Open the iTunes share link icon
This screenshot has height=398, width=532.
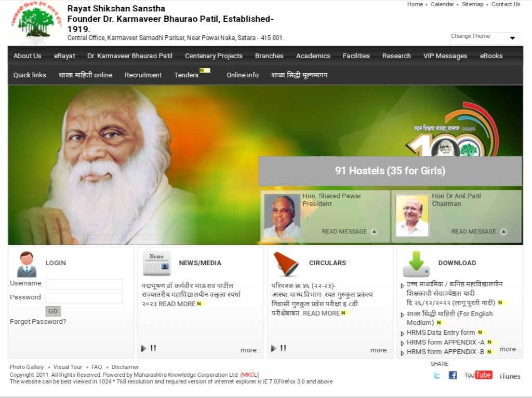(x=510, y=376)
